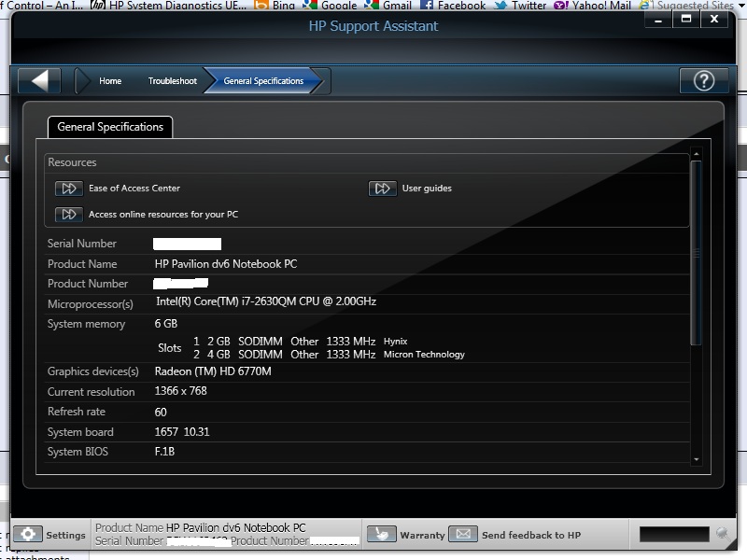The image size is (747, 560).
Task: Click the Graphics devices(s) label
Action: tap(92, 371)
